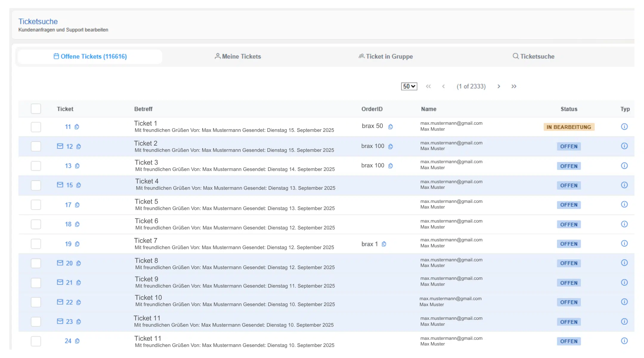This screenshot has width=644, height=358.
Task: Copy order ID brax 100 in Ticket 2 row
Action: tap(391, 146)
